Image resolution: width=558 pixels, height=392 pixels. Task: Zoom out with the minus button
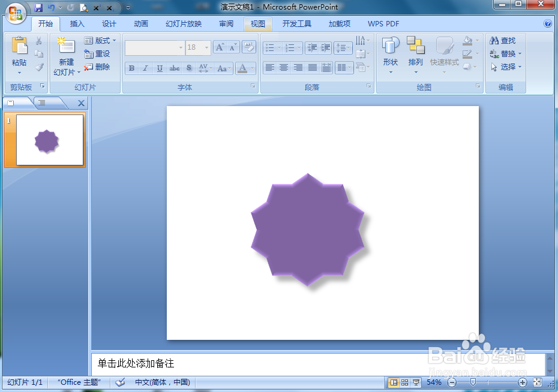tap(452, 382)
